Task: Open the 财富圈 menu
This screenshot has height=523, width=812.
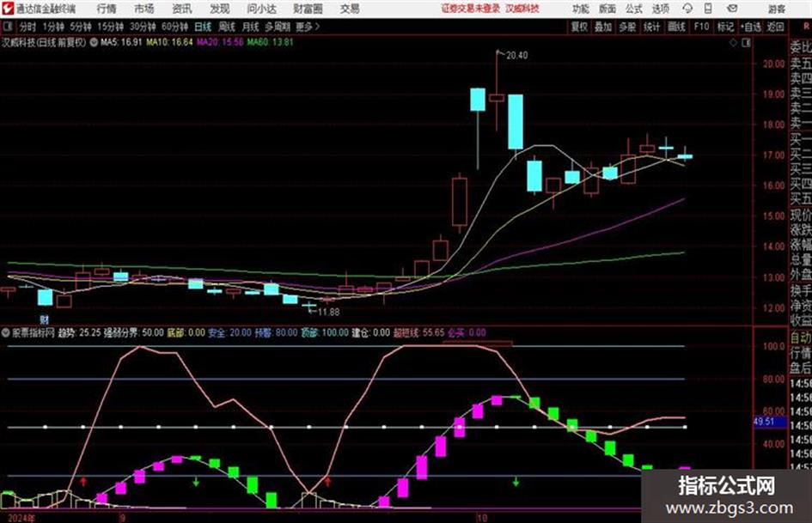Action: (308, 9)
